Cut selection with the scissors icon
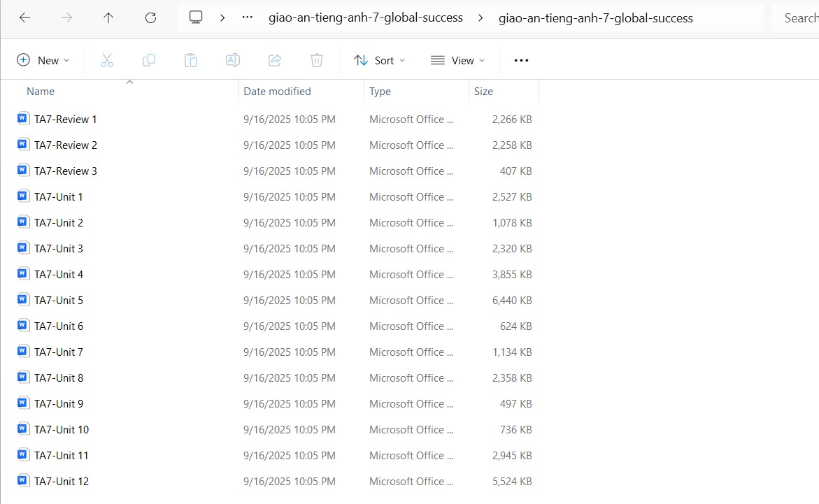 [x=107, y=60]
